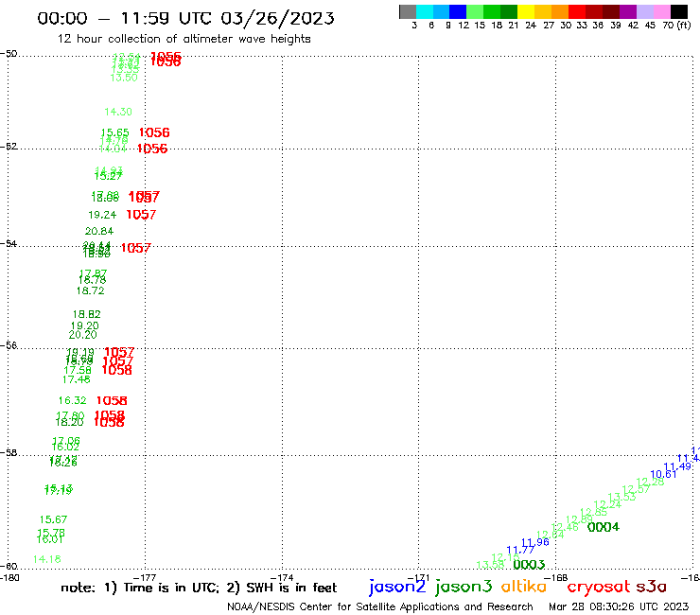Select the pink swatch near the 70 (ft) label
Screen dimensions: 700x615
click(661, 12)
